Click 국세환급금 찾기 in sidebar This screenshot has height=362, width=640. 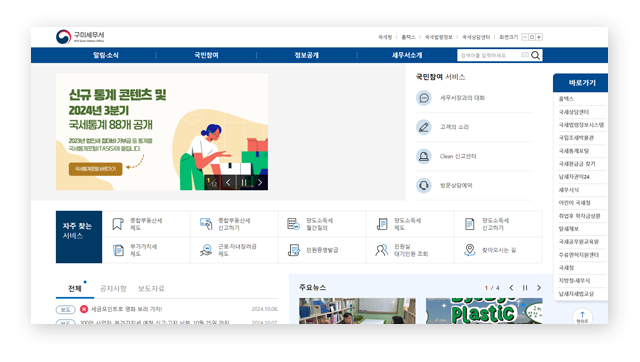tap(577, 164)
